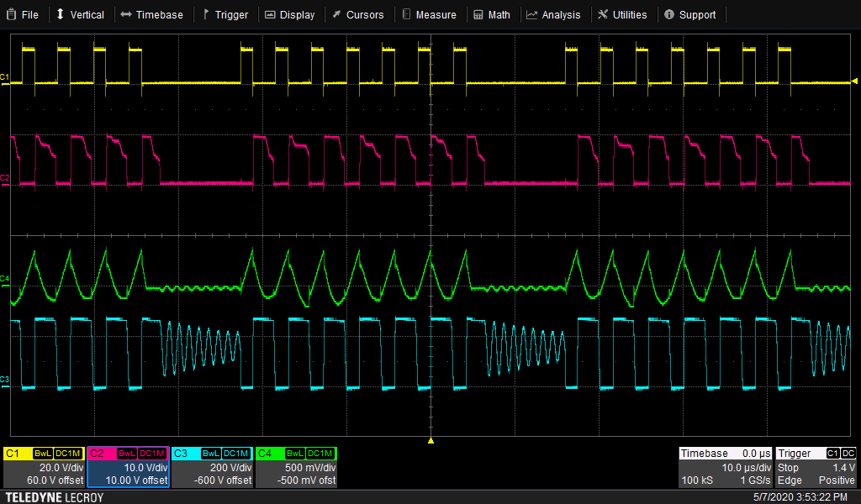Open Analysis using its graph icon
Screen dimensions: 861x504
[531, 14]
